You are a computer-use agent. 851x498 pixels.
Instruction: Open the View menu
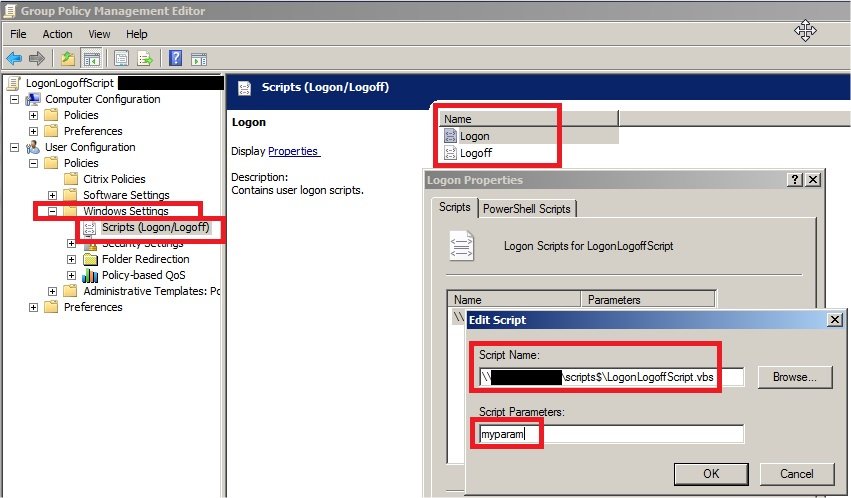coord(99,34)
